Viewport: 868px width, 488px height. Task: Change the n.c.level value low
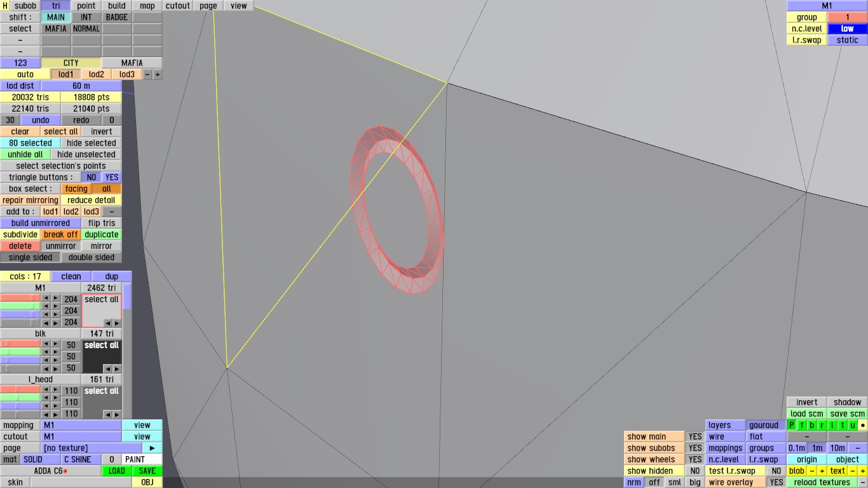pos(848,29)
